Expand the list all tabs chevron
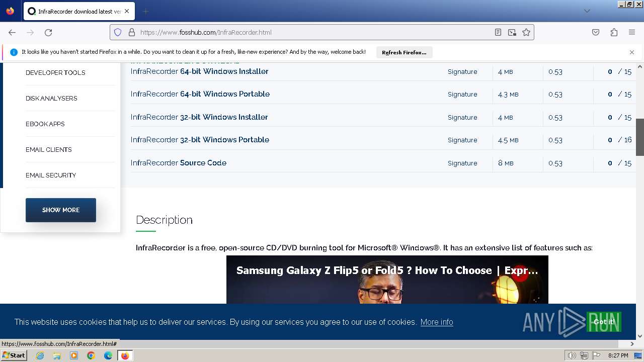The image size is (644, 362). tap(587, 11)
